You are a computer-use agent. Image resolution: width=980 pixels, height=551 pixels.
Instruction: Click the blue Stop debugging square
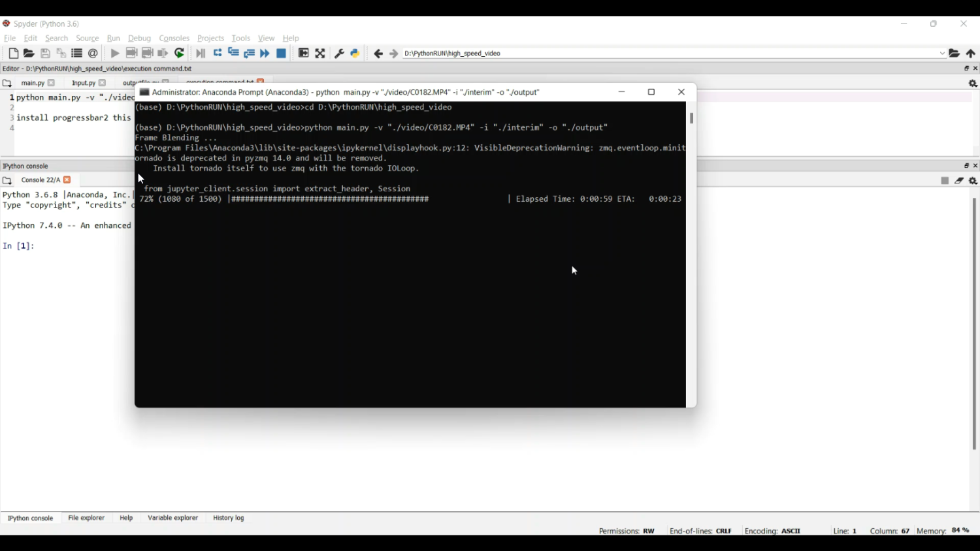point(282,54)
